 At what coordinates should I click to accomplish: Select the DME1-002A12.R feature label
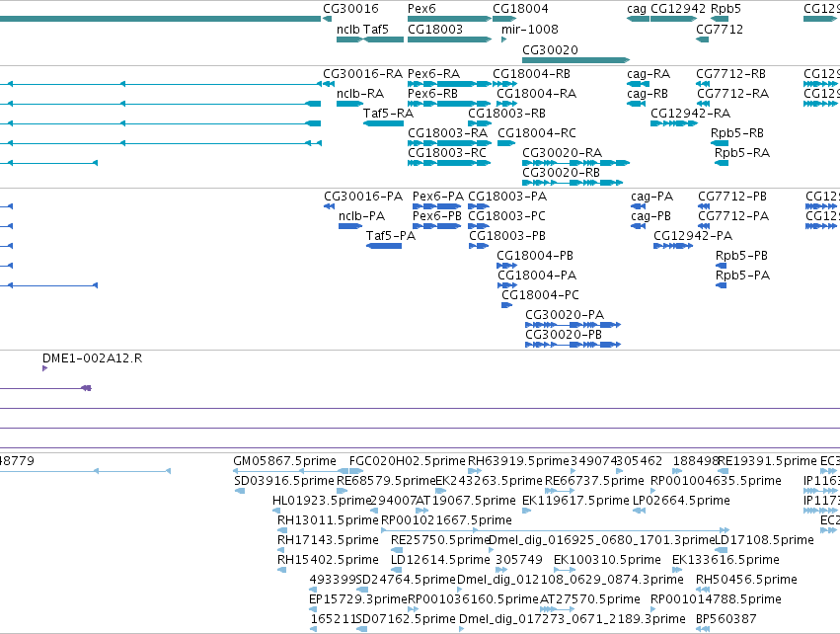point(92,358)
